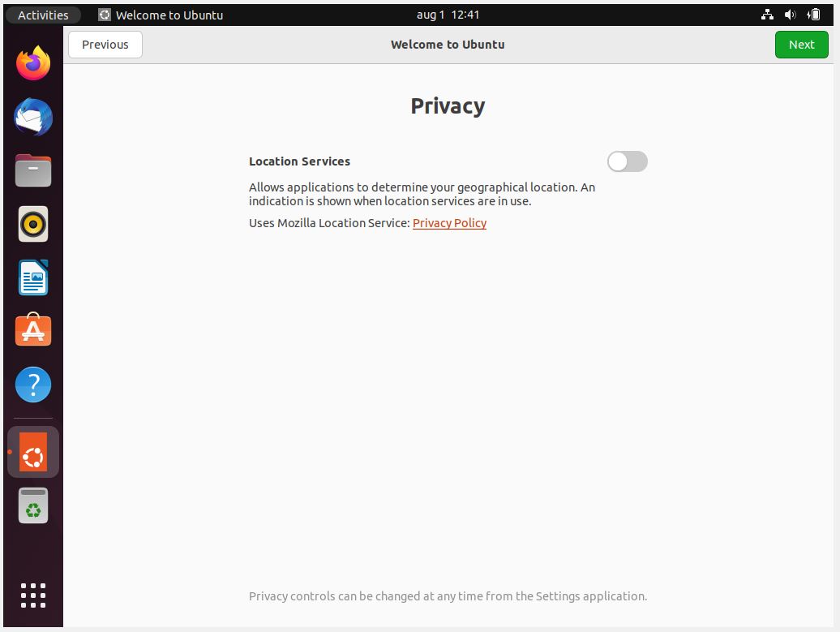This screenshot has height=632, width=840.
Task: Click the volume speaker icon
Action: pyautogui.click(x=791, y=15)
